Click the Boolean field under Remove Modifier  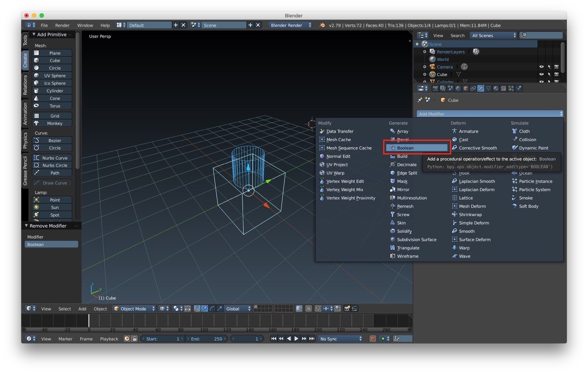(x=51, y=244)
